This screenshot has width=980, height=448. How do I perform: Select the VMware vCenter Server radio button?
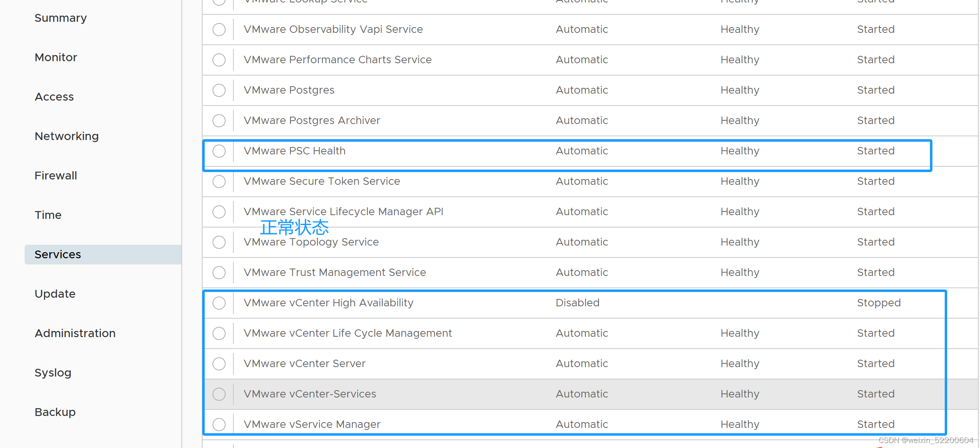click(x=219, y=364)
